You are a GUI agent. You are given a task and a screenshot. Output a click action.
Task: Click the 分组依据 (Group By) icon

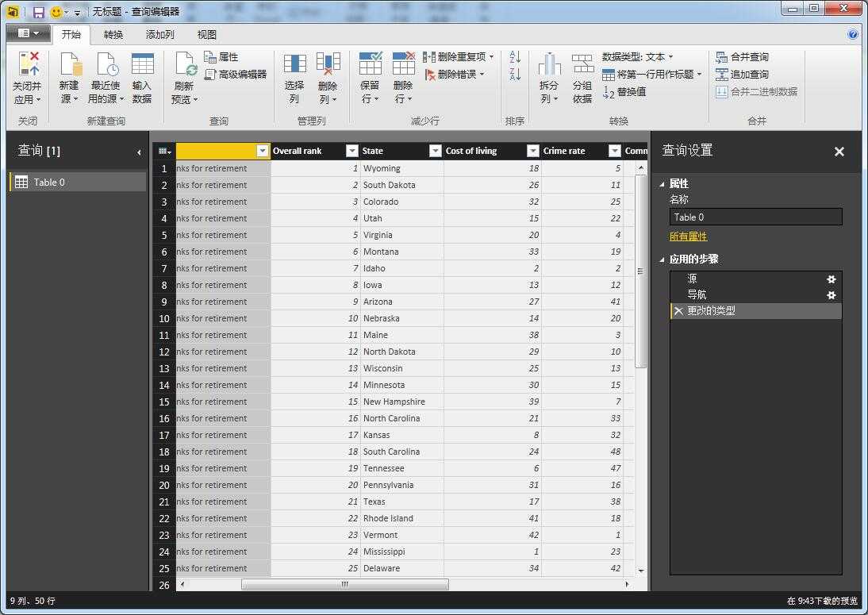[x=582, y=63]
